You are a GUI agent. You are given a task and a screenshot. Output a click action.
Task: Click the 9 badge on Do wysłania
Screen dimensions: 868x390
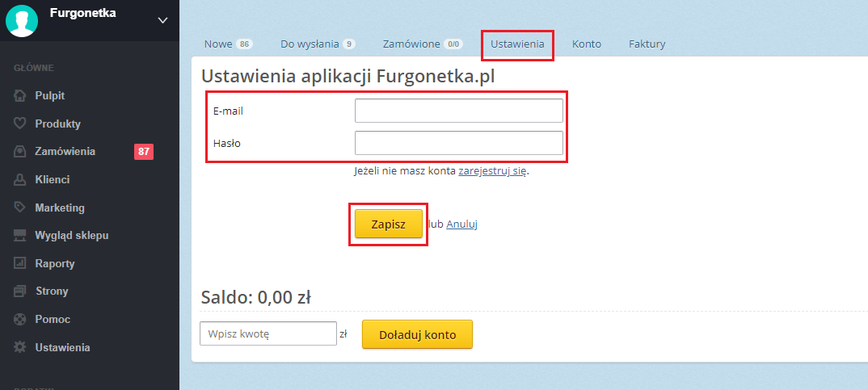tap(349, 44)
